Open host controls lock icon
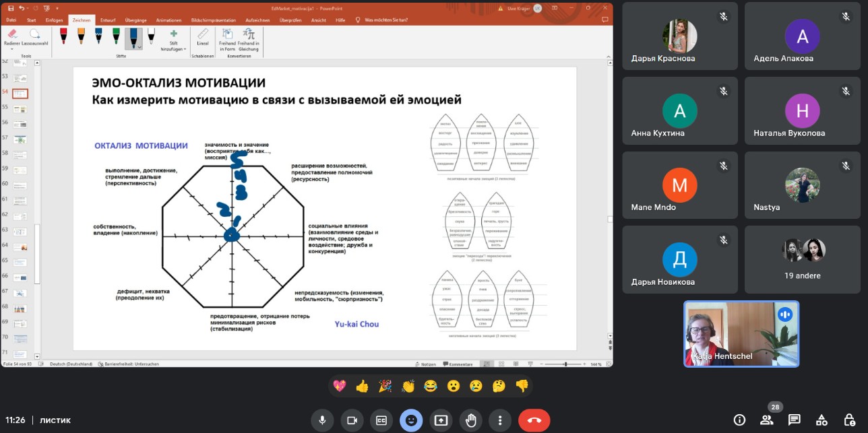This screenshot has width=868, height=433. [848, 420]
